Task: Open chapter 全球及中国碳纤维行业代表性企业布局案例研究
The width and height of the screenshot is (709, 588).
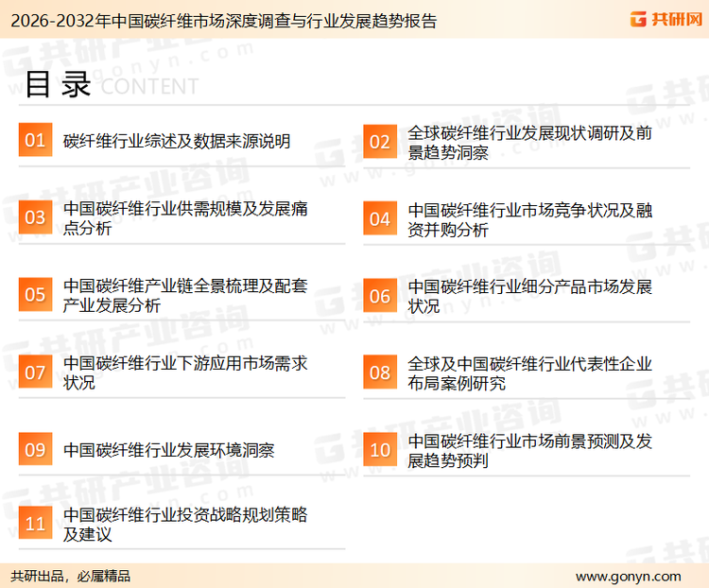Action: pos(529,373)
